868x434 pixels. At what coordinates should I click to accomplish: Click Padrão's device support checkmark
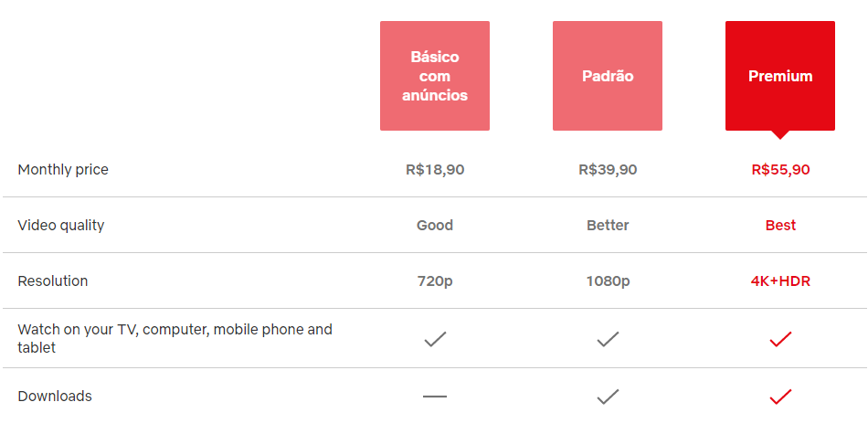(x=608, y=339)
